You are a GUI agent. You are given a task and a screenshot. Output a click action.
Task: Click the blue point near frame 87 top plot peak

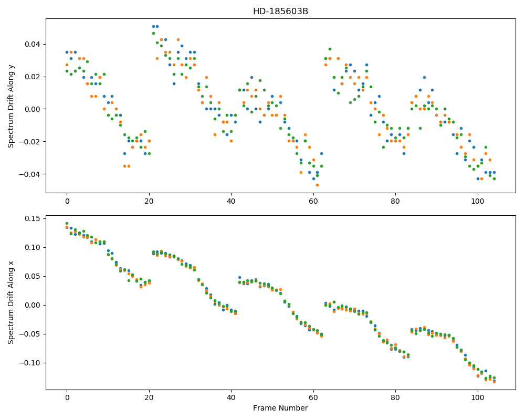[424, 77]
